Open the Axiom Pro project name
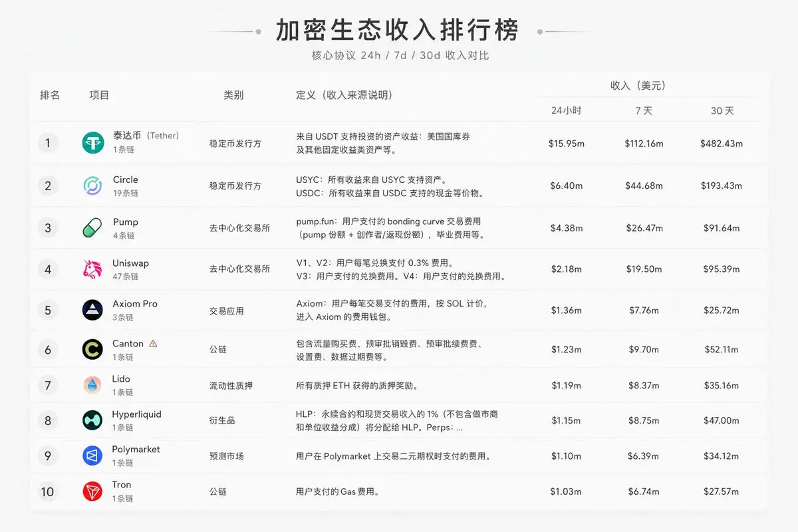 pyautogui.click(x=135, y=304)
